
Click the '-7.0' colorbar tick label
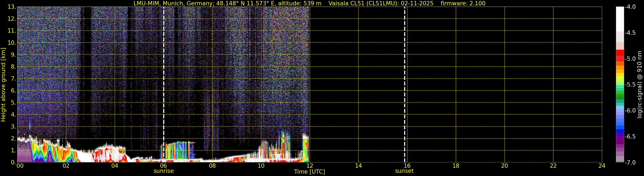[x=630, y=162]
